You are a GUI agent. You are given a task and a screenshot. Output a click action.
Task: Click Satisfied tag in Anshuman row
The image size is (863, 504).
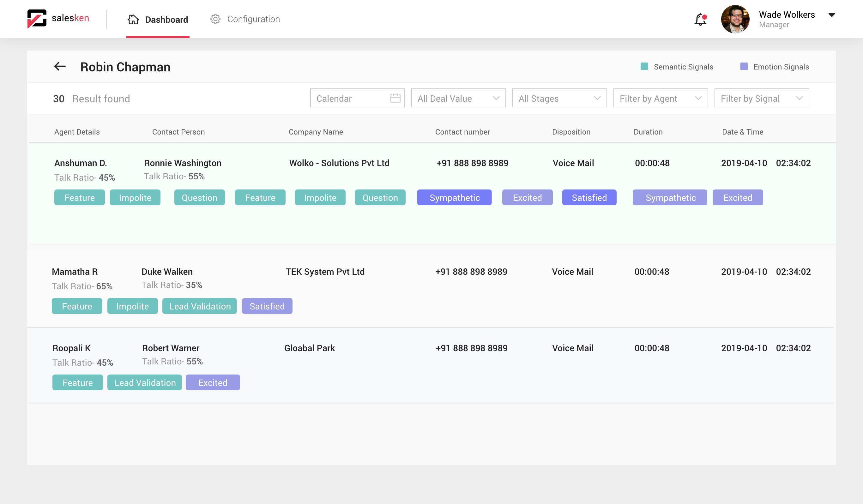[589, 198]
